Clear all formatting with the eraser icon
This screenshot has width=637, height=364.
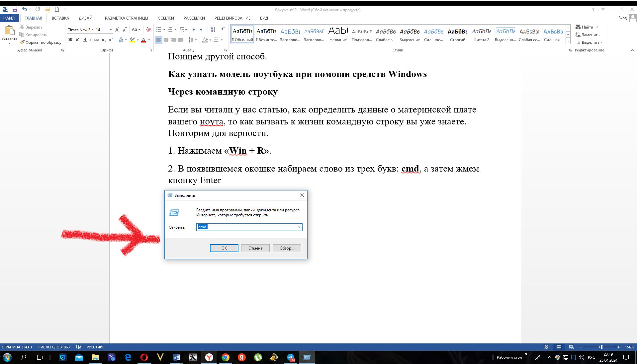pyautogui.click(x=148, y=30)
